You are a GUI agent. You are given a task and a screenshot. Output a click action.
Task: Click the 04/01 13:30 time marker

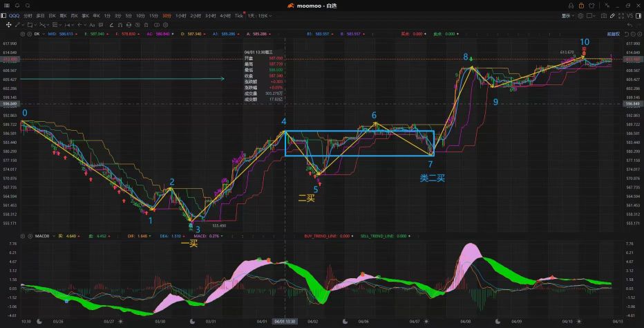click(x=285, y=321)
